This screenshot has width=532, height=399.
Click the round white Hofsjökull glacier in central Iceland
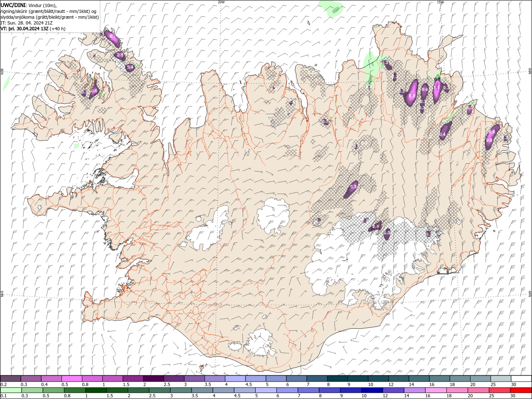coord(273,215)
